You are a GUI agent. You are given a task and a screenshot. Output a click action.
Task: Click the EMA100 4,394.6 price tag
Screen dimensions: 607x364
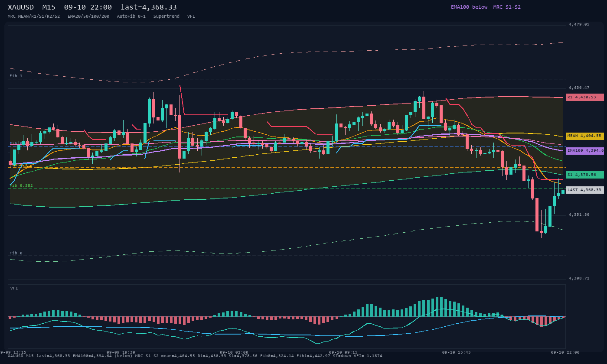tap(585, 151)
